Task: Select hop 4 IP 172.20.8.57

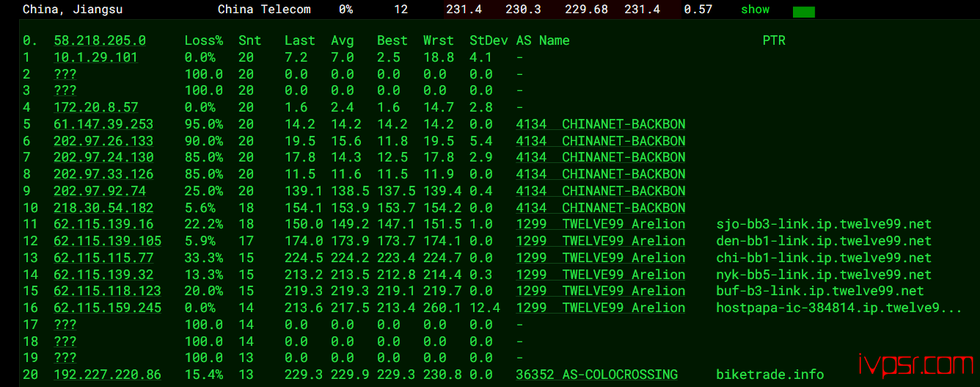Action: pos(95,107)
